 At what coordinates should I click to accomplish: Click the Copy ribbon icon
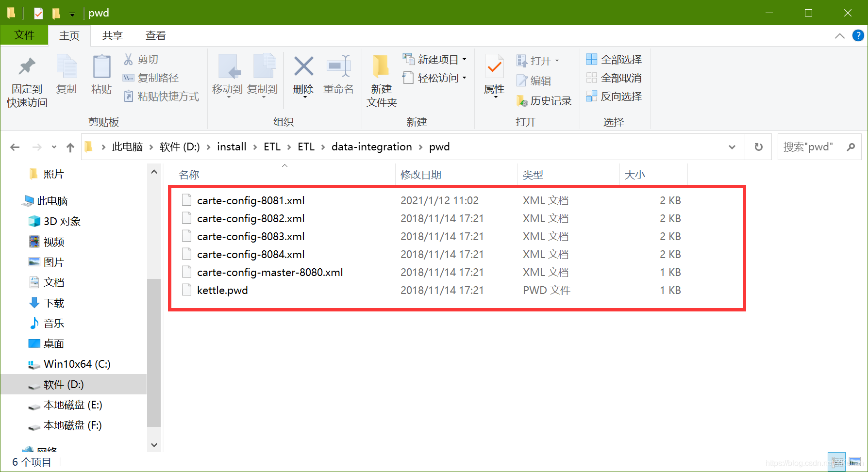pos(67,66)
